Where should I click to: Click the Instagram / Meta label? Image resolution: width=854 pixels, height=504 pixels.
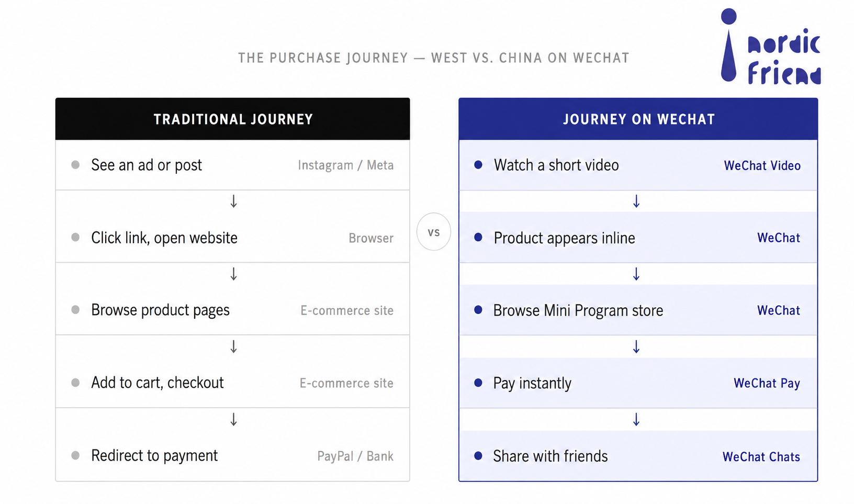[345, 165]
